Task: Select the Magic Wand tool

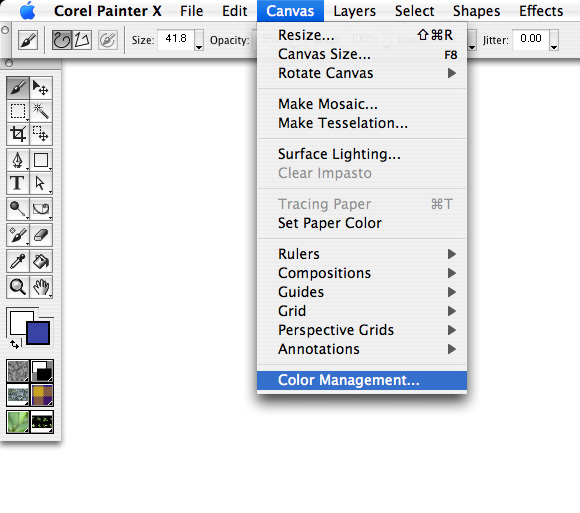Action: (41, 111)
